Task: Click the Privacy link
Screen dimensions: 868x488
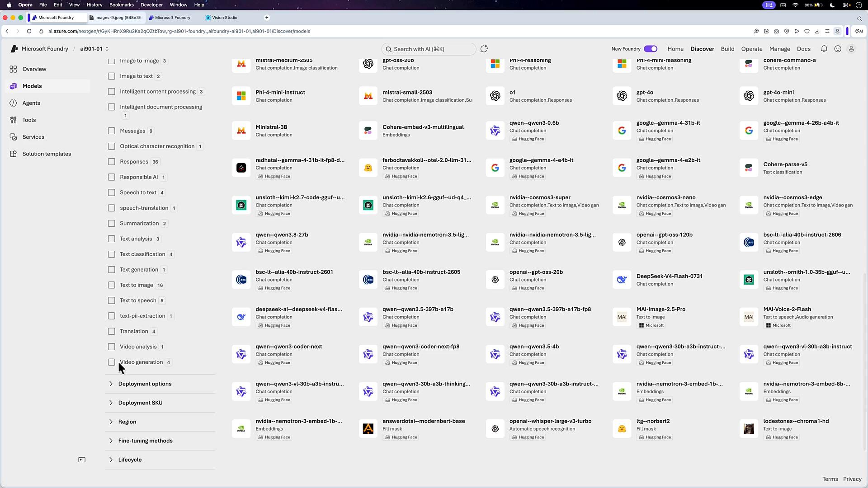Action: point(852,479)
